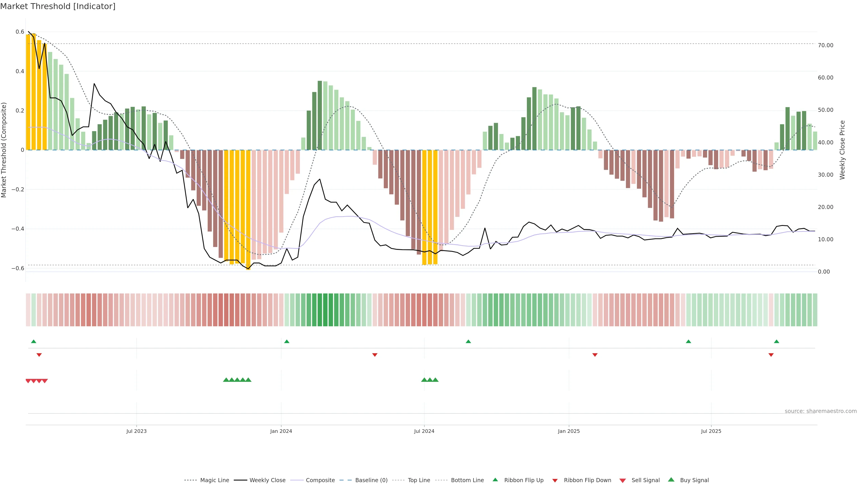
Task: Click the source: sharemaestro.com text
Action: pyautogui.click(x=821, y=411)
